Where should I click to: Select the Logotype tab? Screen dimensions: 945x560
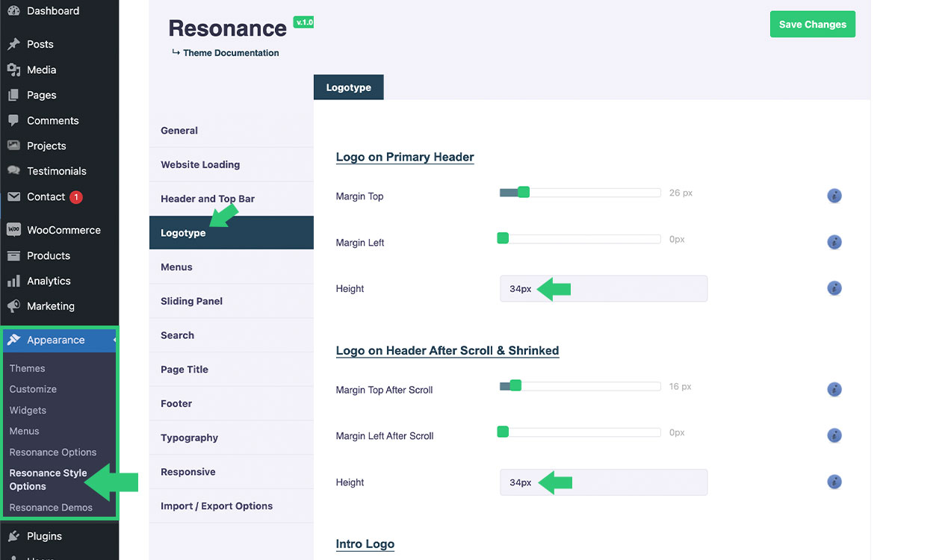[x=348, y=87]
